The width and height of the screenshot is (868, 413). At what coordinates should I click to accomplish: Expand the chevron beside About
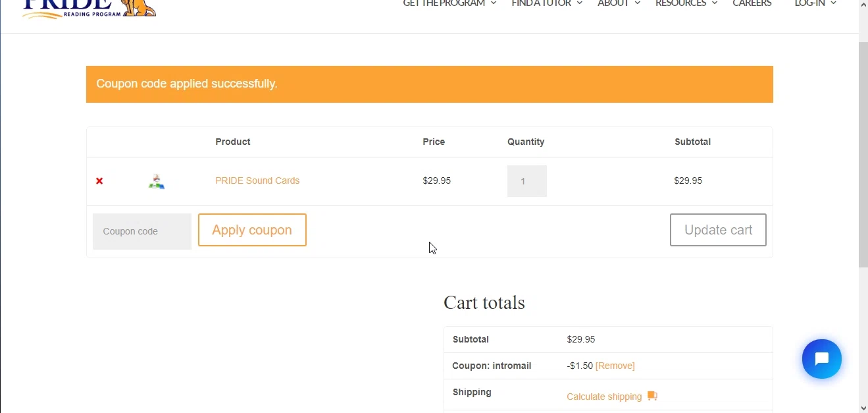(x=637, y=3)
